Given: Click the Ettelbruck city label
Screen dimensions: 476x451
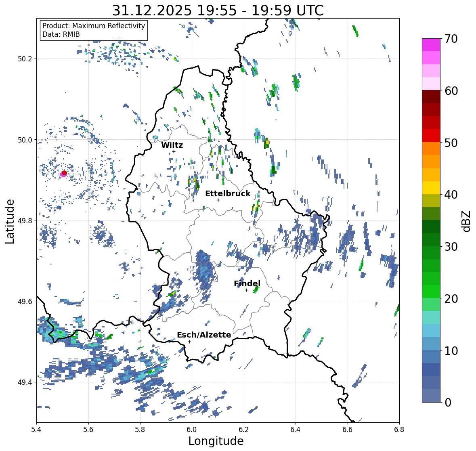Looking at the screenshot, I should pos(228,194).
